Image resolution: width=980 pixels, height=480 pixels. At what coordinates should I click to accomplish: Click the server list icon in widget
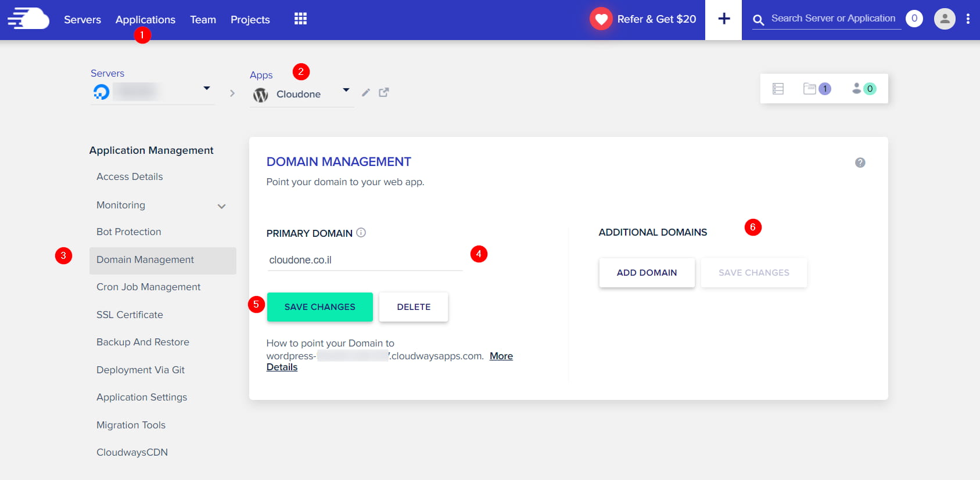[x=778, y=89]
